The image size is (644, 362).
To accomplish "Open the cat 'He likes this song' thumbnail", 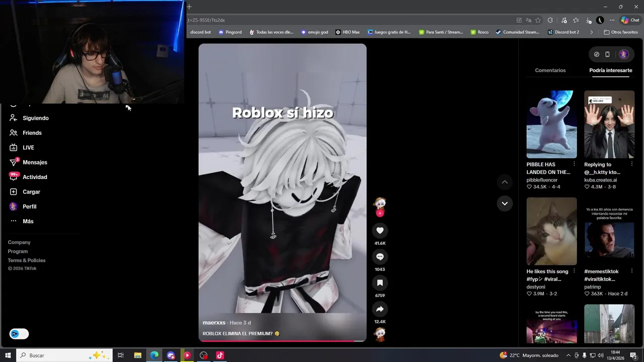I will (551, 231).
